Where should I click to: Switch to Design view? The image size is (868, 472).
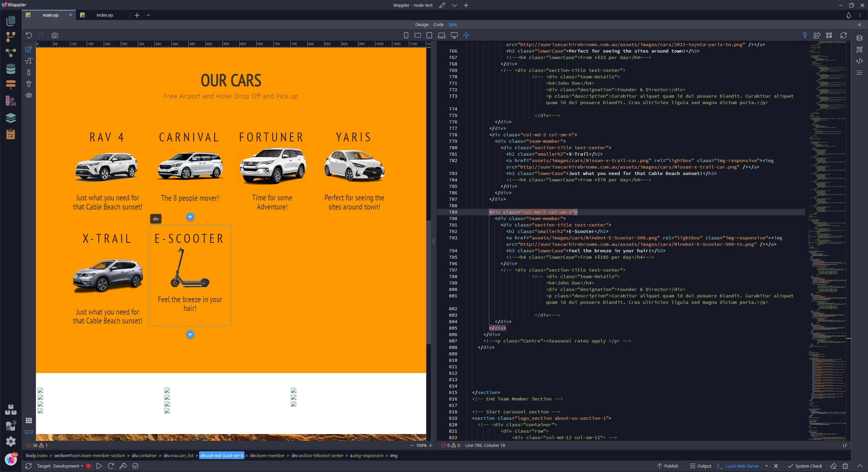pyautogui.click(x=422, y=24)
